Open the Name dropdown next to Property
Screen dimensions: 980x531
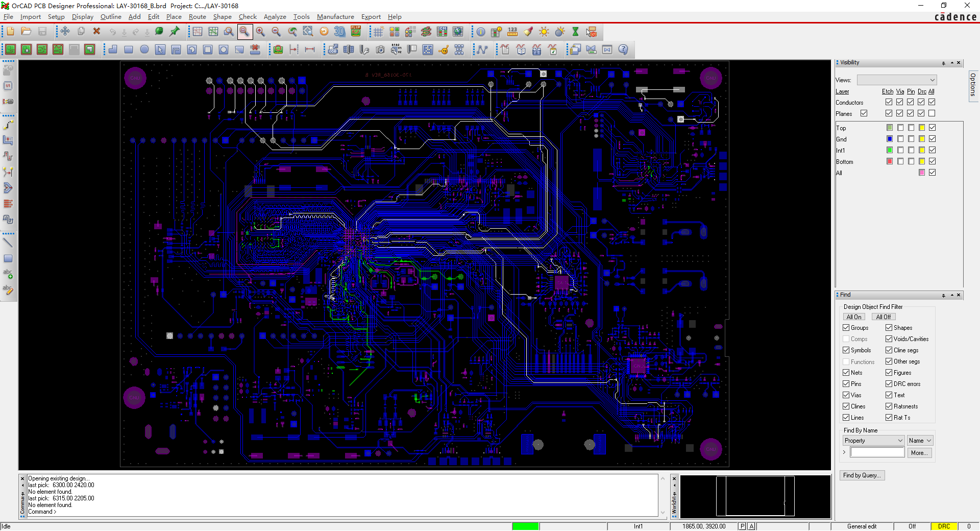[920, 441]
